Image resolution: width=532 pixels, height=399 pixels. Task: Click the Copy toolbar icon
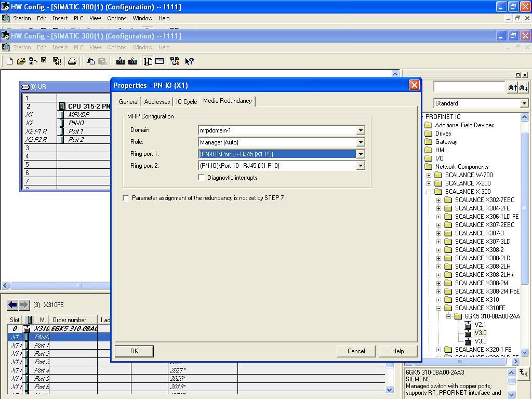point(90,61)
